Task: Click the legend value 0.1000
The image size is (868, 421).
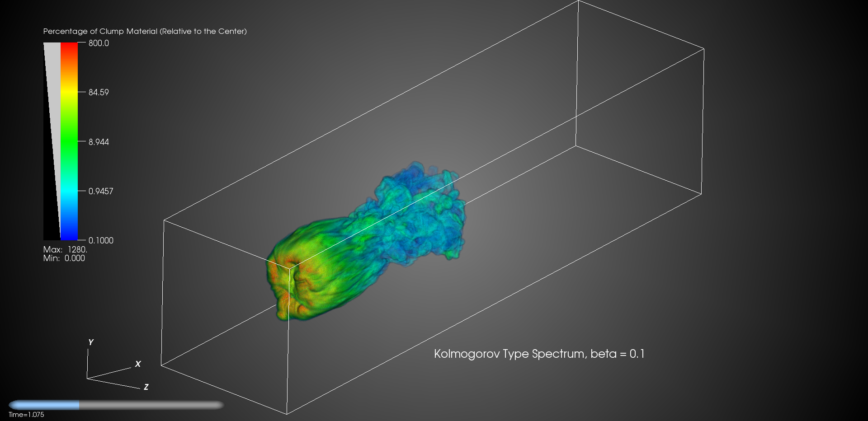Action: 101,240
